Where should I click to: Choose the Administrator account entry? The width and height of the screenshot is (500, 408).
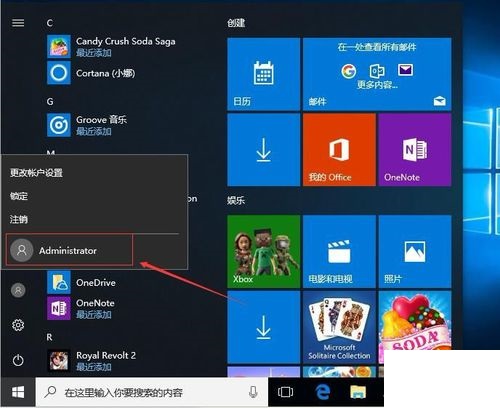tap(69, 250)
